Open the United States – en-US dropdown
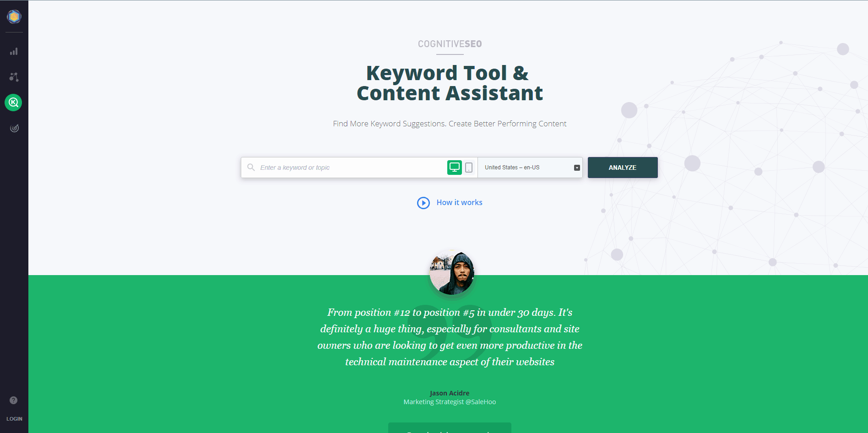 [530, 168]
